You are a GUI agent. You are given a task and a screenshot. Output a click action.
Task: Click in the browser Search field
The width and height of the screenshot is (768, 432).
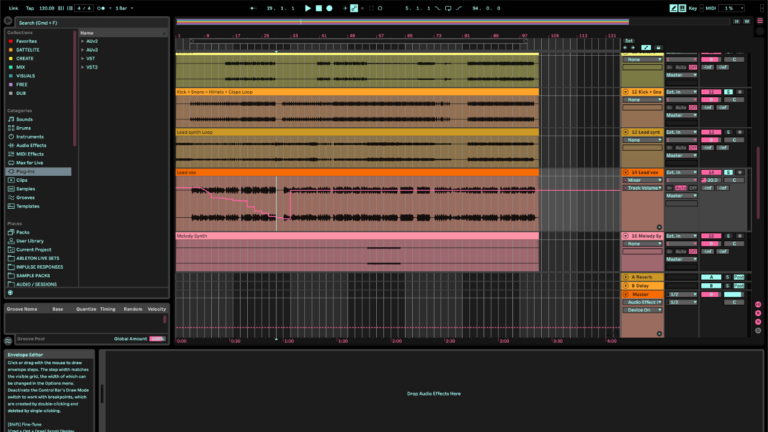point(92,23)
